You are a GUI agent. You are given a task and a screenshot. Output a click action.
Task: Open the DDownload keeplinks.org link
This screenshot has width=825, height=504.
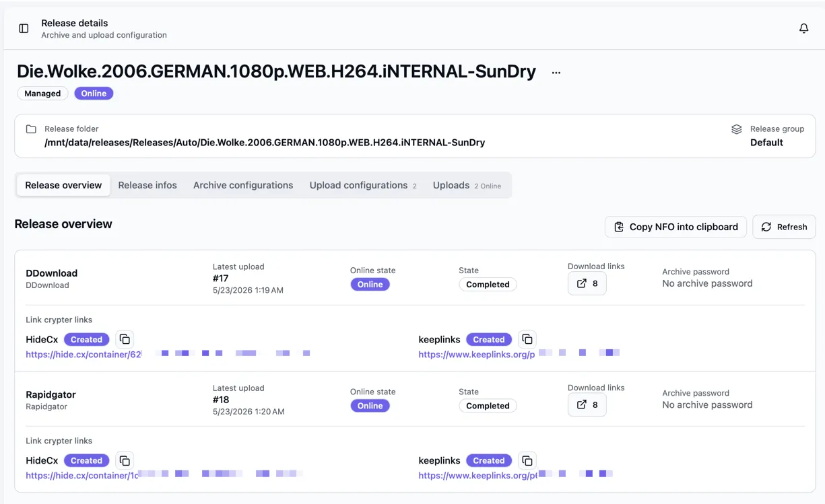[476, 355]
